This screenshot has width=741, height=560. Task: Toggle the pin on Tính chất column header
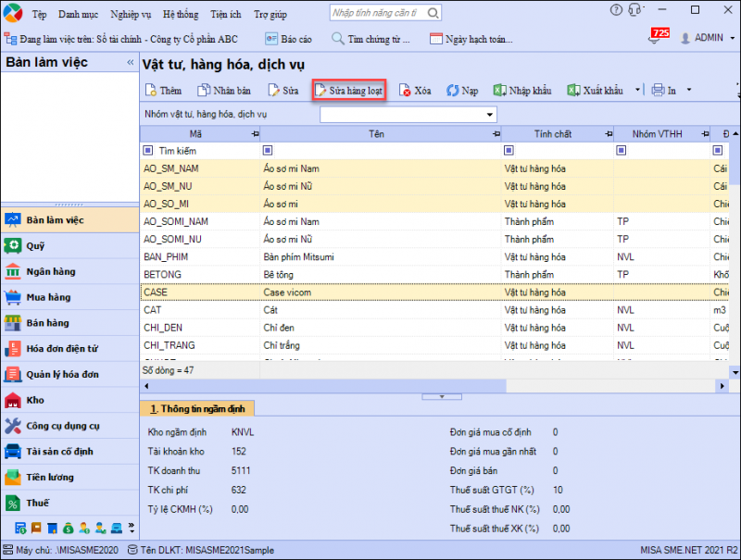606,134
